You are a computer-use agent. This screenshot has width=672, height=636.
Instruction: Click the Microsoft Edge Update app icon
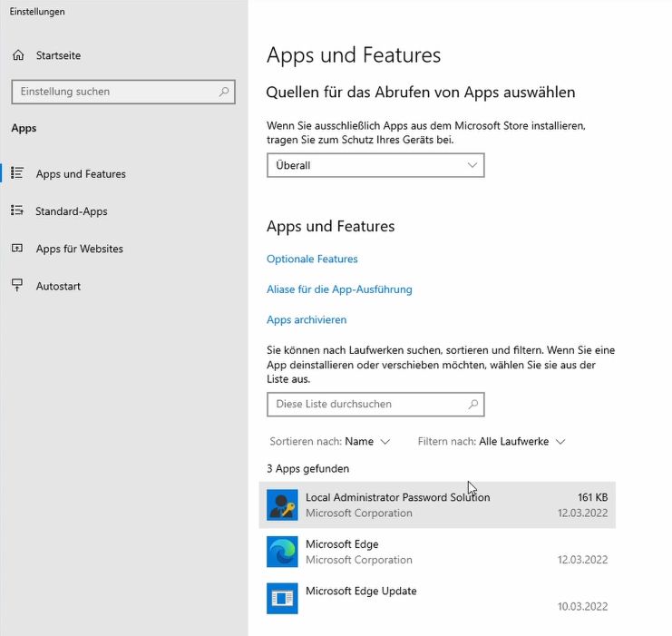[x=282, y=598]
